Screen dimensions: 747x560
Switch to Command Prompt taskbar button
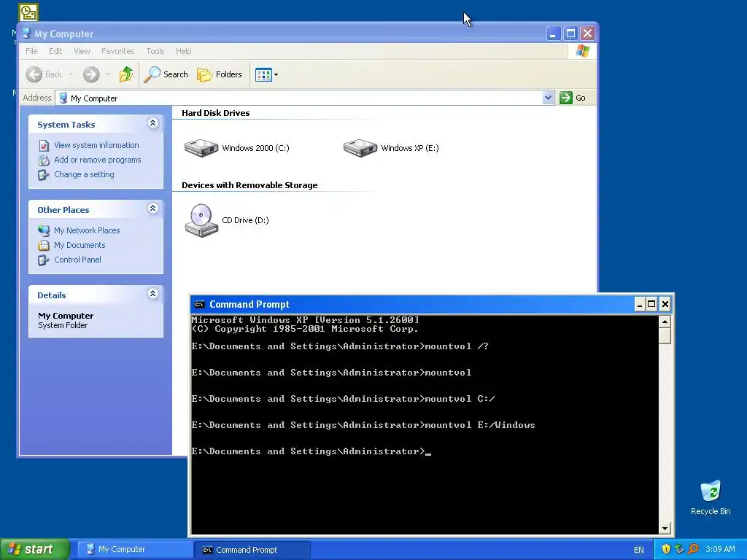point(252,550)
